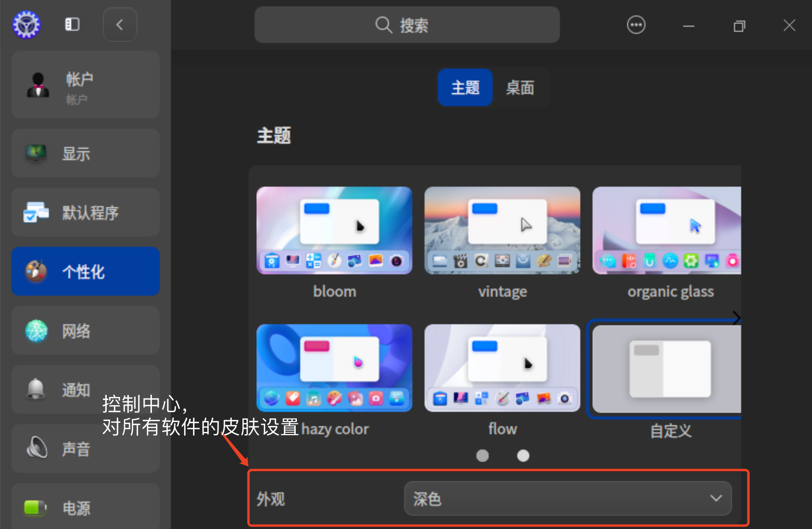Click the next-page arrow beside the theme thumbnails
The height and width of the screenshot is (529, 812).
[x=736, y=317]
